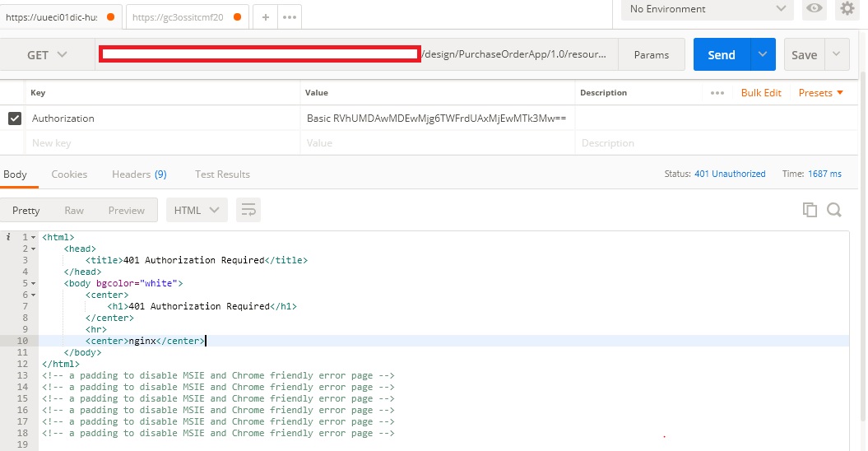This screenshot has height=451, width=868.
Task: Copy response body to clipboard icon
Action: point(810,210)
